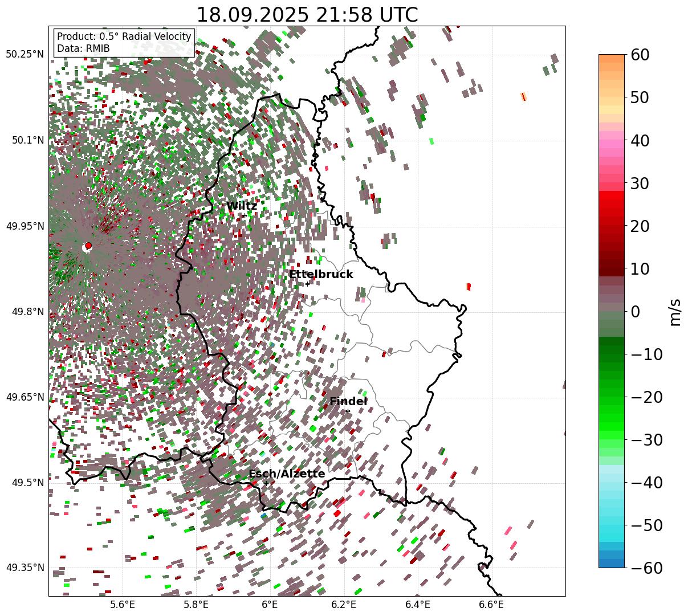Screen dimensions: 688x616
Task: Click the colorbar value 50
Action: coord(639,97)
